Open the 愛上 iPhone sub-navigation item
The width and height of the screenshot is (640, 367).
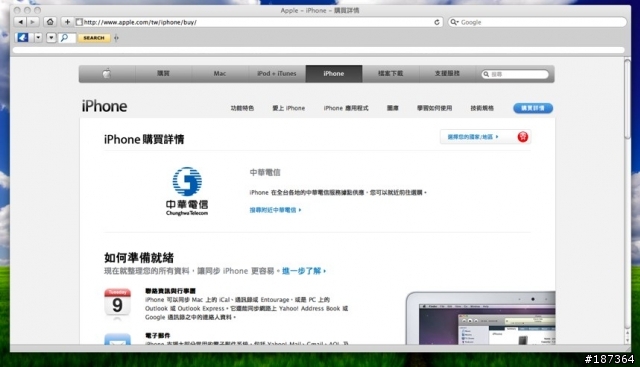[289, 108]
